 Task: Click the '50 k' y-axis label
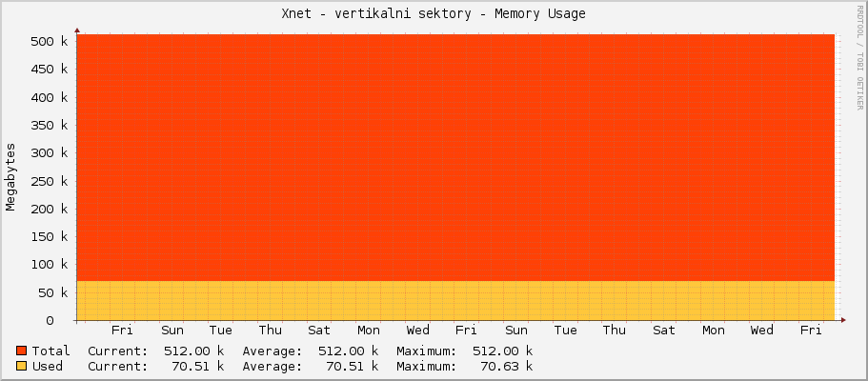click(x=53, y=292)
